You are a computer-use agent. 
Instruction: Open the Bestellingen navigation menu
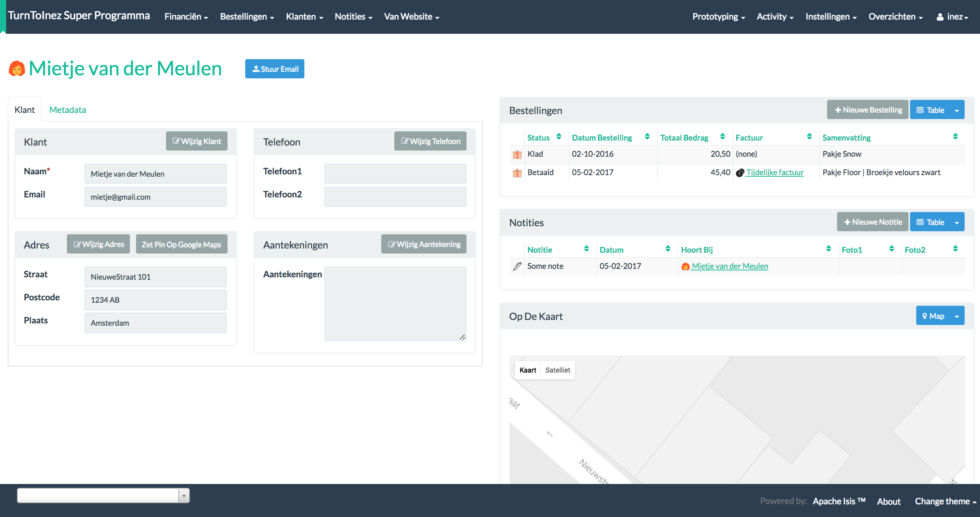coord(247,17)
